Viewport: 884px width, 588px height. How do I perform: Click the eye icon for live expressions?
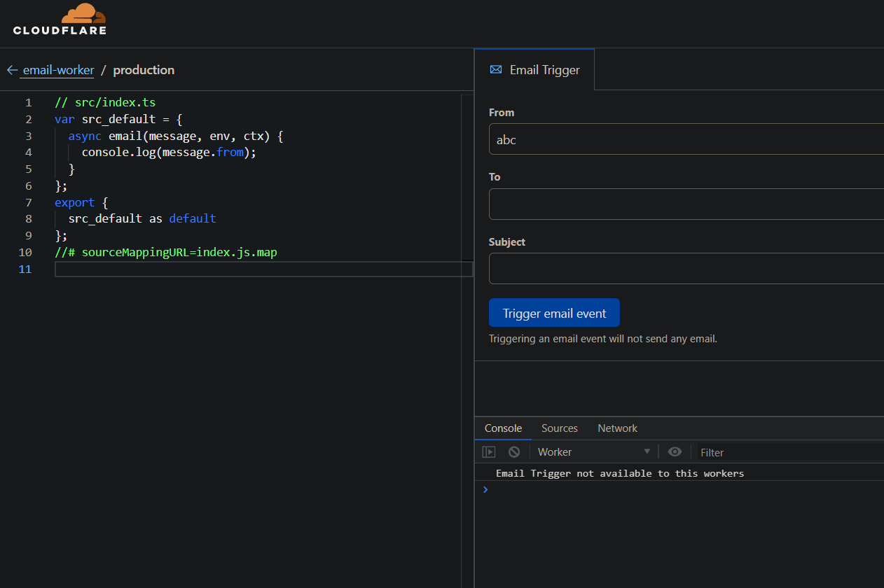click(x=675, y=452)
